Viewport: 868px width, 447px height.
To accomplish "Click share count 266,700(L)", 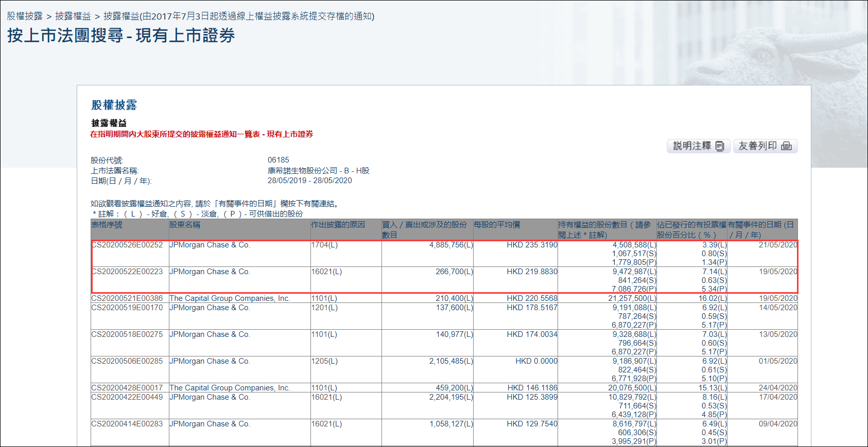I will point(454,272).
